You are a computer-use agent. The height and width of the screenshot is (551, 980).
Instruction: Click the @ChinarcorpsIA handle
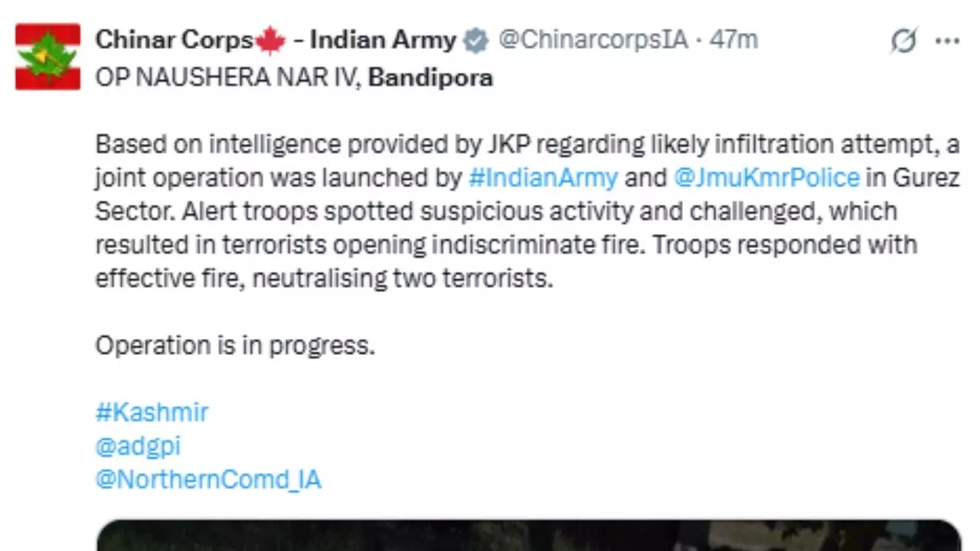[x=593, y=40]
